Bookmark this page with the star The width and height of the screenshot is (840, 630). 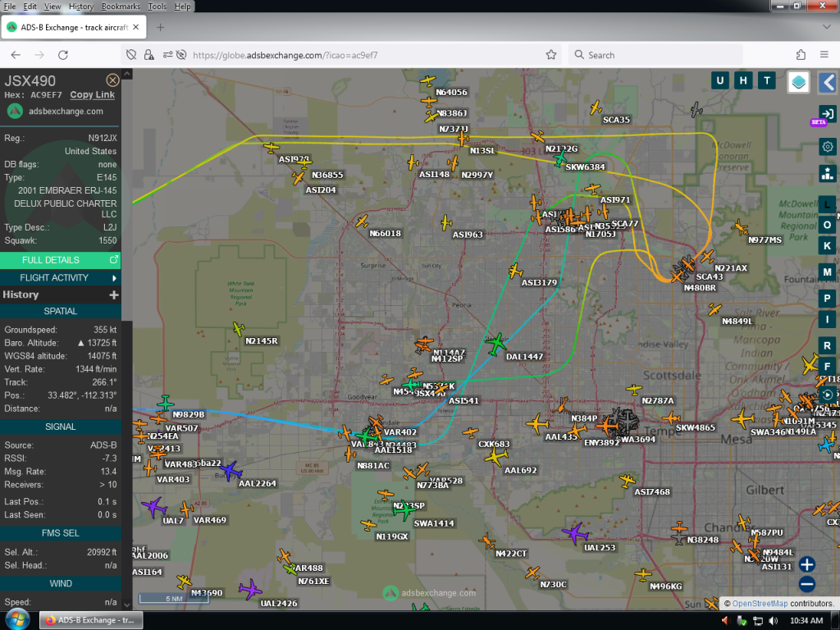click(x=550, y=55)
